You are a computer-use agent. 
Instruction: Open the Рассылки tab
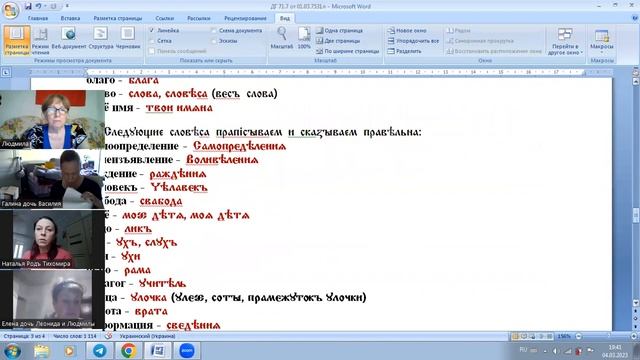tap(199, 18)
